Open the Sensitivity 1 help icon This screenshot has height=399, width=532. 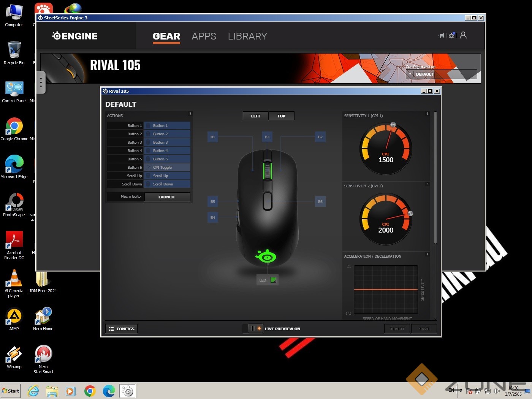click(427, 114)
